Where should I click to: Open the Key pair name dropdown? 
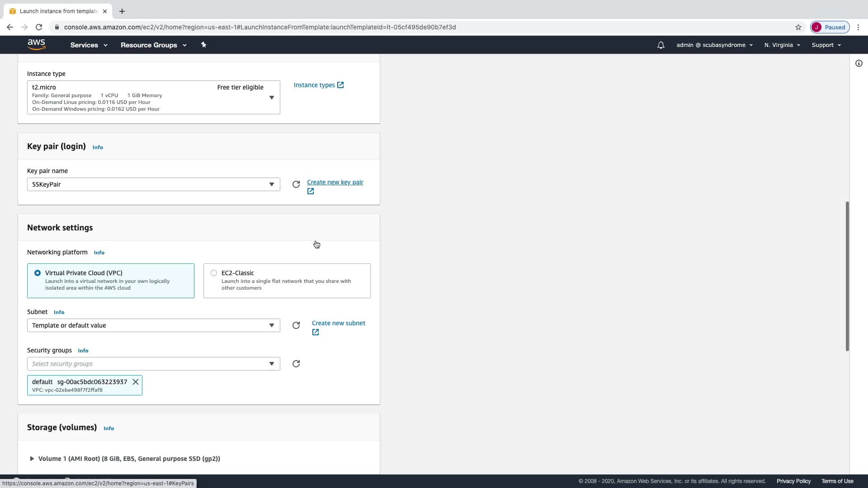(153, 184)
